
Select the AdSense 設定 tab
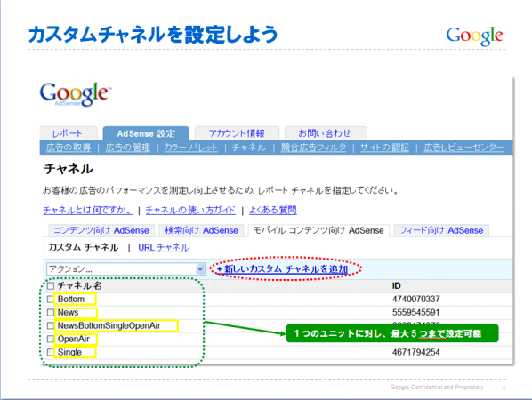coord(146,133)
